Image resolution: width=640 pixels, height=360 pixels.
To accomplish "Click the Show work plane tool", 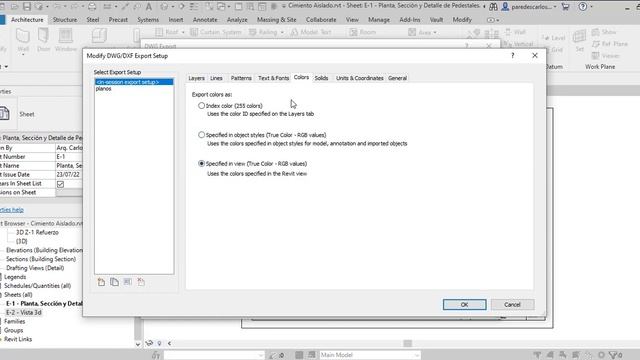I will [604, 32].
